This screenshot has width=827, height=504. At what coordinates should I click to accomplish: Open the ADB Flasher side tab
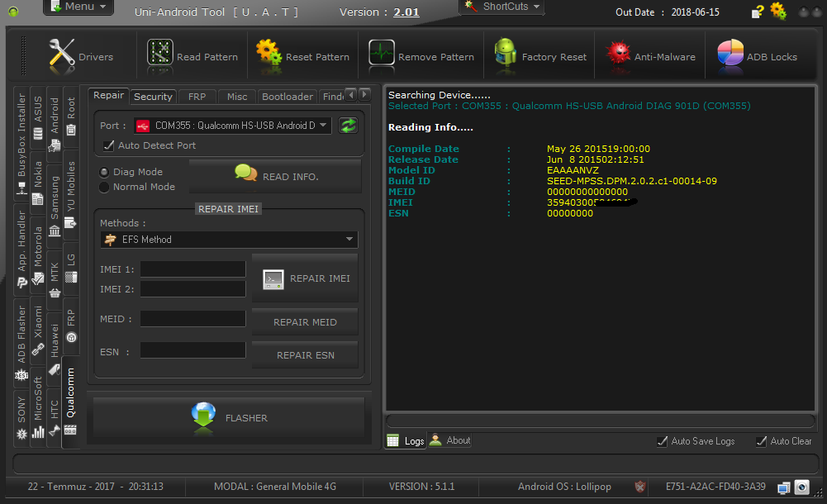click(x=21, y=342)
